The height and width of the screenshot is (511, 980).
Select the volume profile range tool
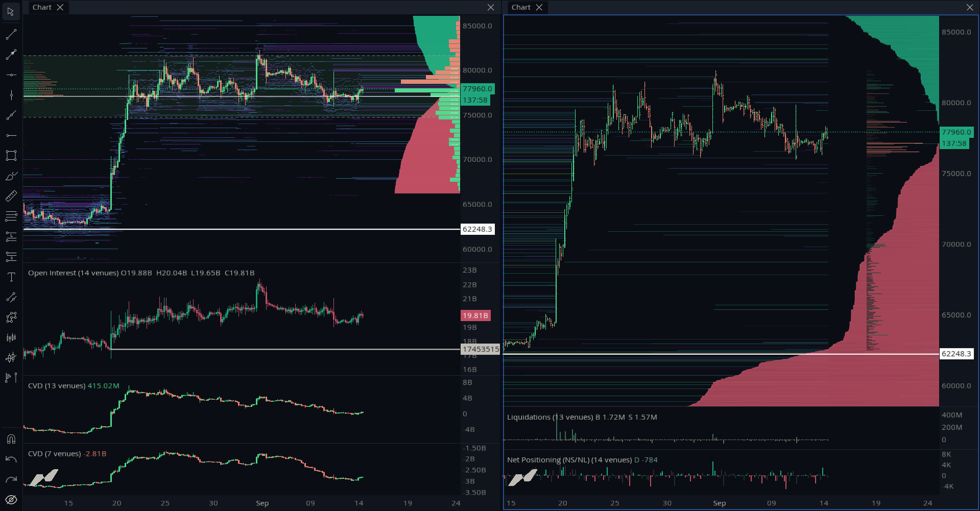(11, 378)
